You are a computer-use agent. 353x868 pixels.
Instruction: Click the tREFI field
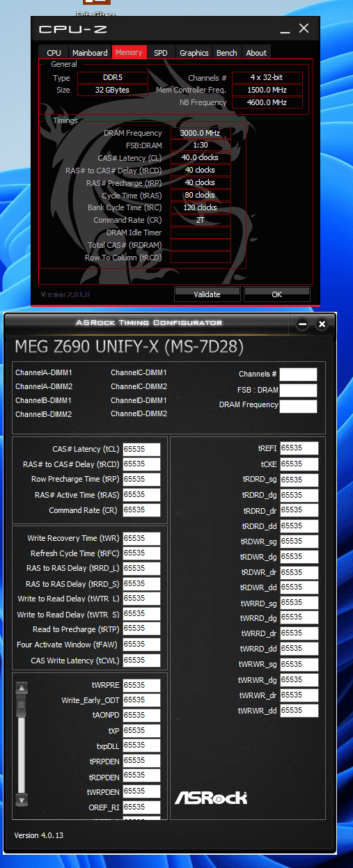299,448
